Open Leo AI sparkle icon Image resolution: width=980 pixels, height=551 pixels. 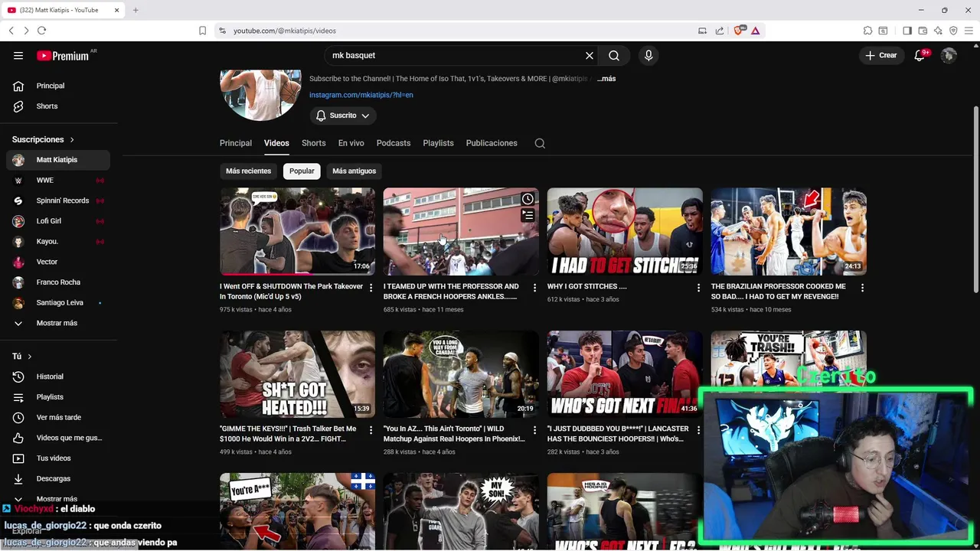(x=938, y=31)
